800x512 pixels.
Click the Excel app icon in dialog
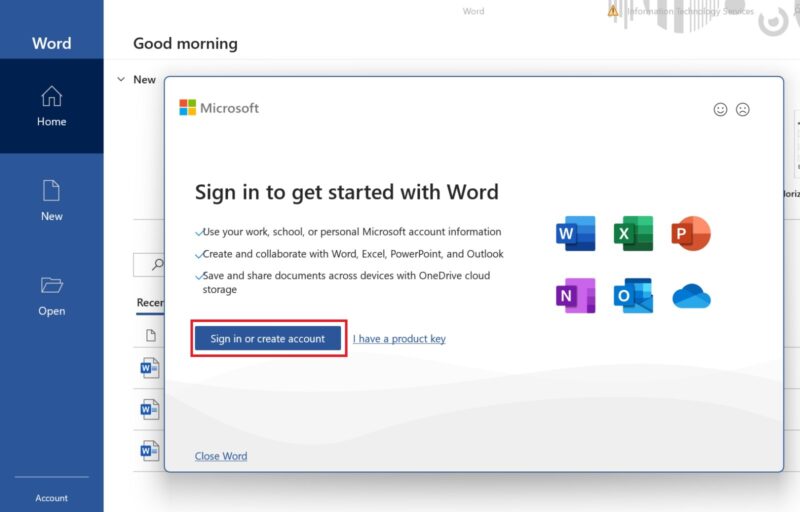(633, 234)
